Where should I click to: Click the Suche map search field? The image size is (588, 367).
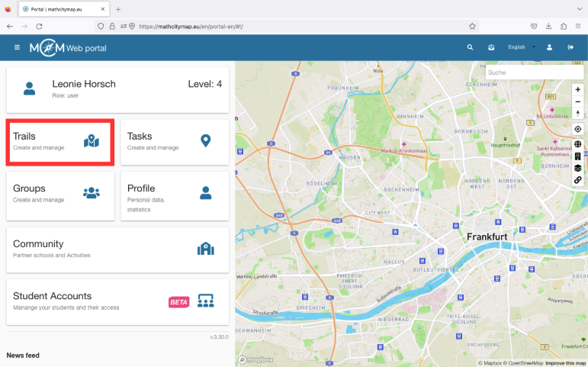[534, 72]
